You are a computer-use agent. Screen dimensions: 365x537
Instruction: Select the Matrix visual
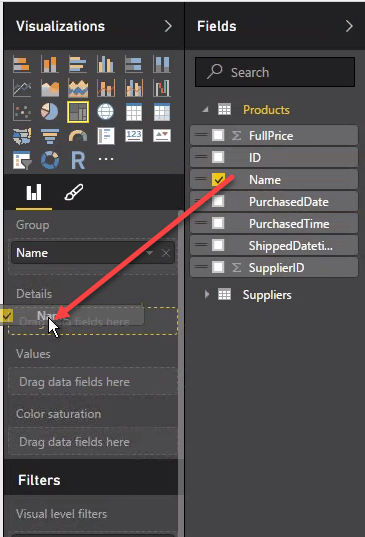tap(162, 112)
